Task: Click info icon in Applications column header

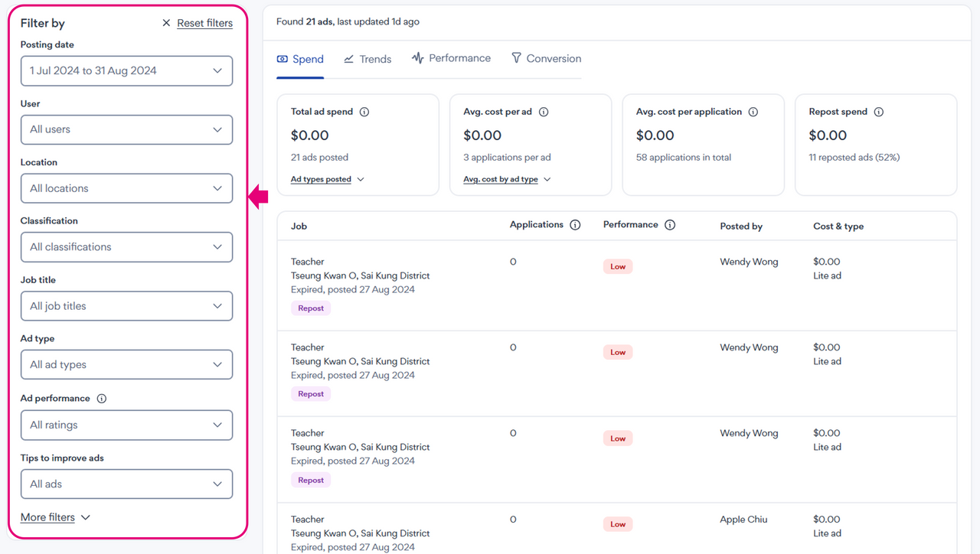Action: click(x=575, y=225)
